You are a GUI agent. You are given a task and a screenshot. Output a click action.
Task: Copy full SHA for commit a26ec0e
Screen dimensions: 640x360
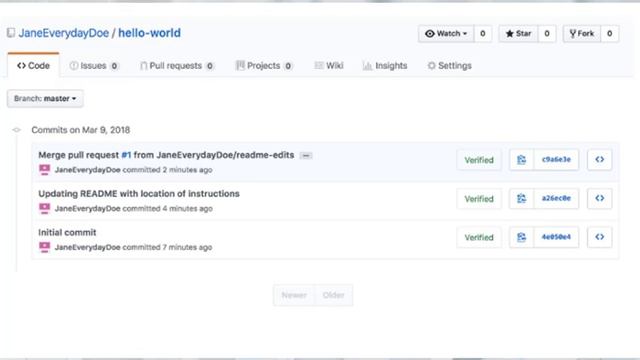coord(521,198)
